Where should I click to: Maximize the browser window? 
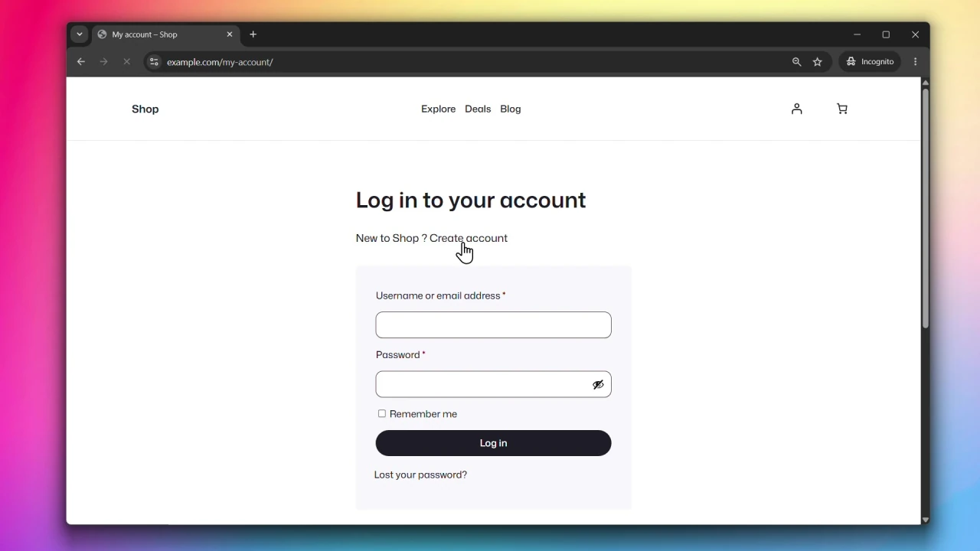[x=887, y=34]
